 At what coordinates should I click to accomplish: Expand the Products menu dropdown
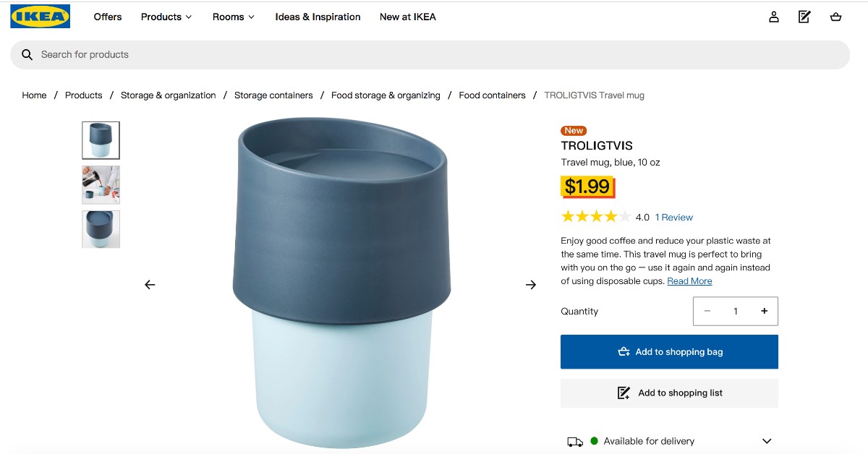click(x=166, y=17)
